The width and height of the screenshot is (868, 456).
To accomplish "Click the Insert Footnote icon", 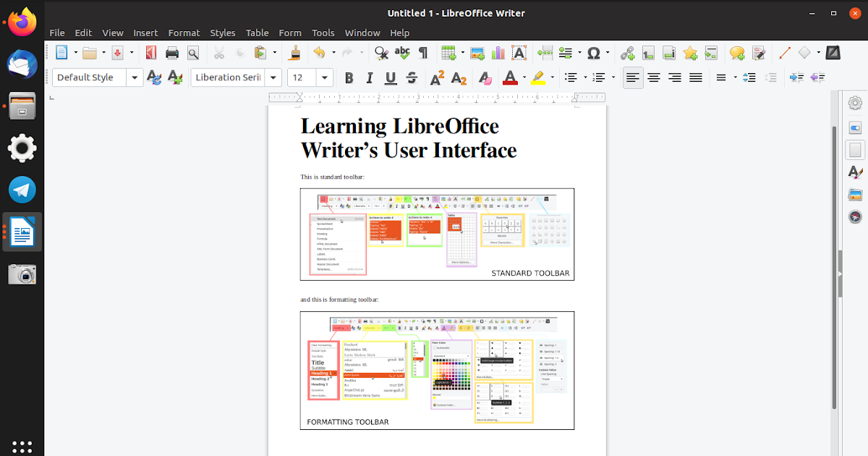I will click(648, 53).
